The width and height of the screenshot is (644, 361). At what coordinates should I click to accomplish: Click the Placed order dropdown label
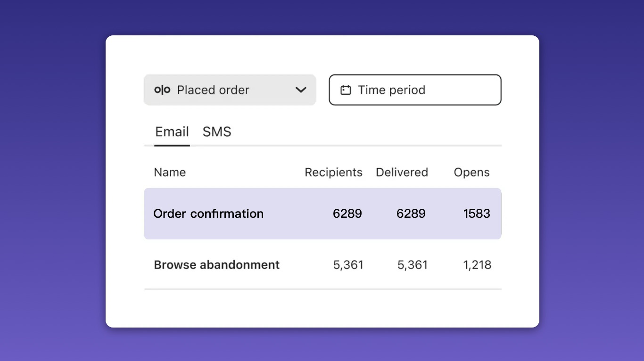[x=213, y=90]
